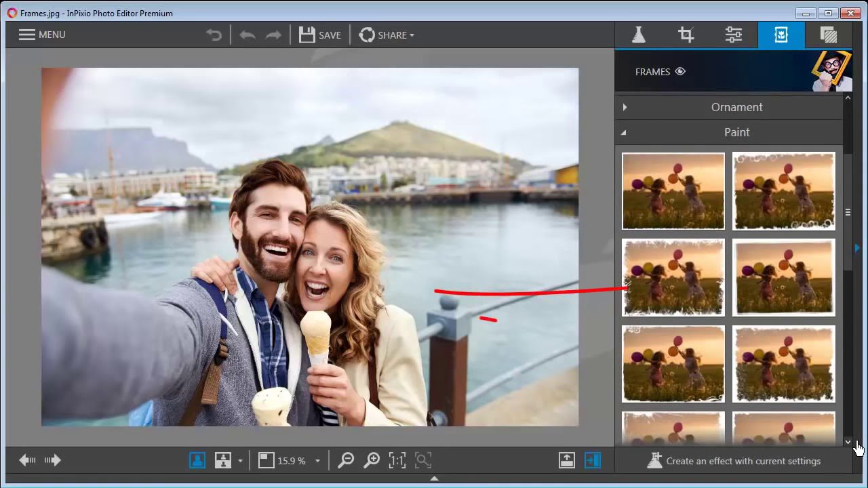Select the first Paint frame thumbnail
The image size is (868, 488).
point(673,191)
